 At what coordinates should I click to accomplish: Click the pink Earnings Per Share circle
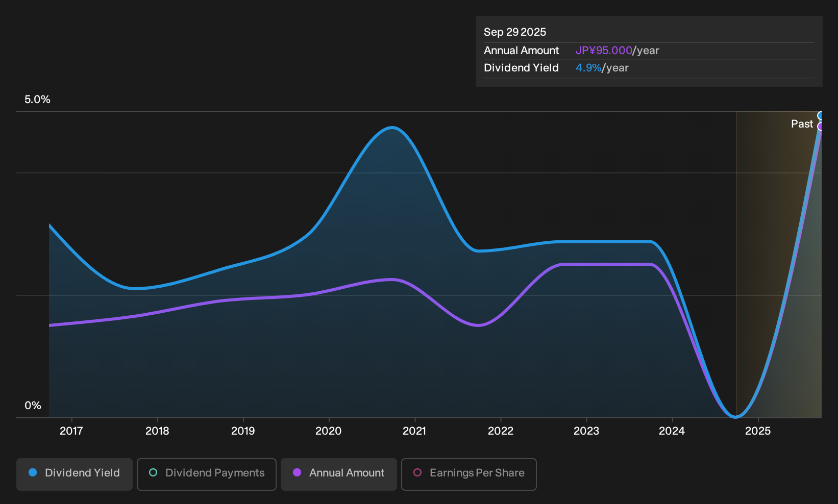pyautogui.click(x=417, y=472)
